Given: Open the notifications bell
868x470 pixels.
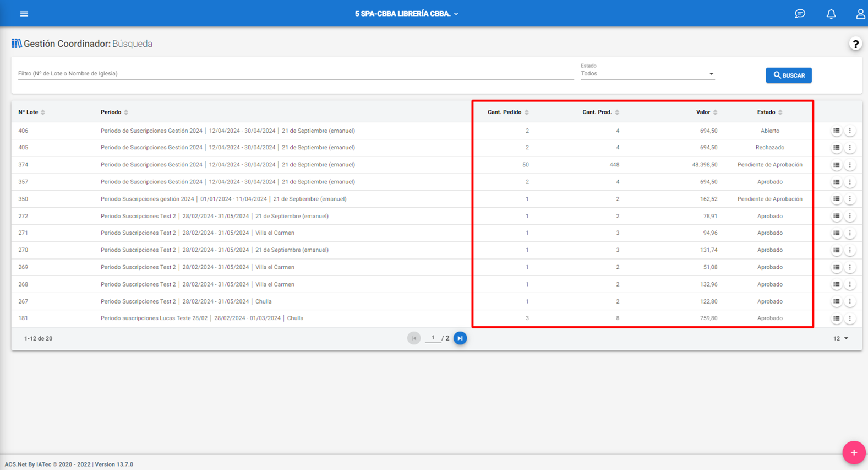Looking at the screenshot, I should coord(831,14).
